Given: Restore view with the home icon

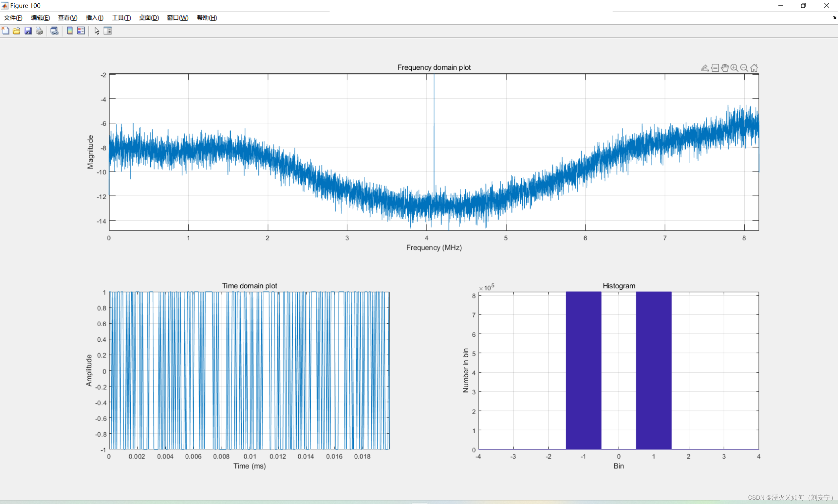Looking at the screenshot, I should [x=754, y=68].
